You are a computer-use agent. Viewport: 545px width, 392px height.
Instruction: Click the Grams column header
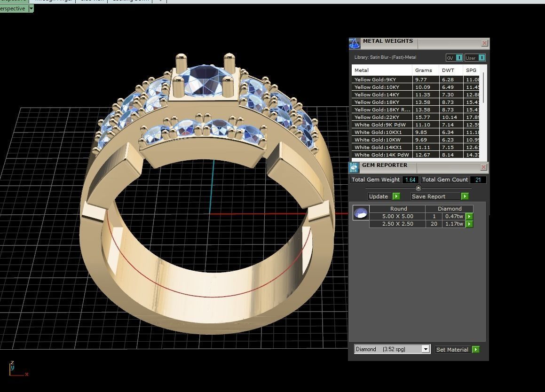click(x=426, y=70)
